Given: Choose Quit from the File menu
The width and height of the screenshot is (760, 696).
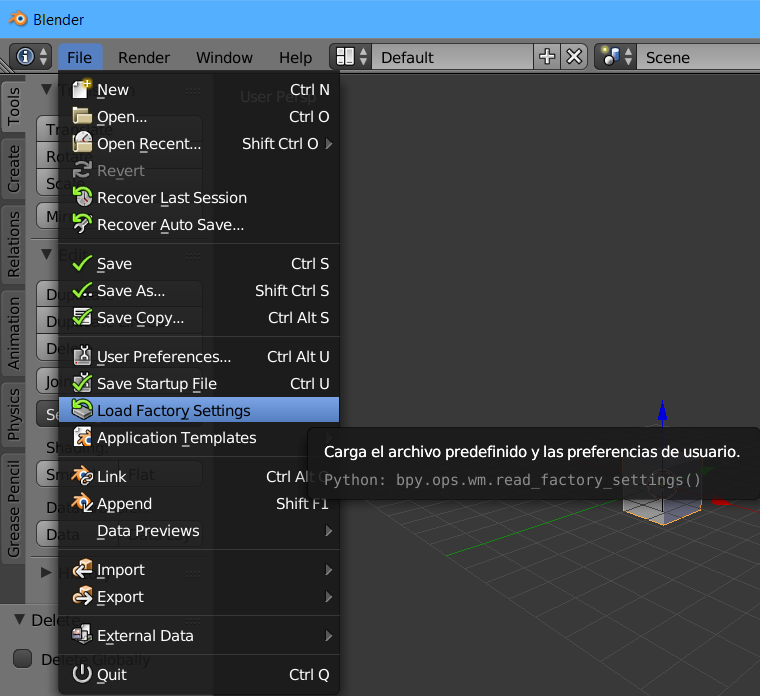Looking at the screenshot, I should coord(199,675).
